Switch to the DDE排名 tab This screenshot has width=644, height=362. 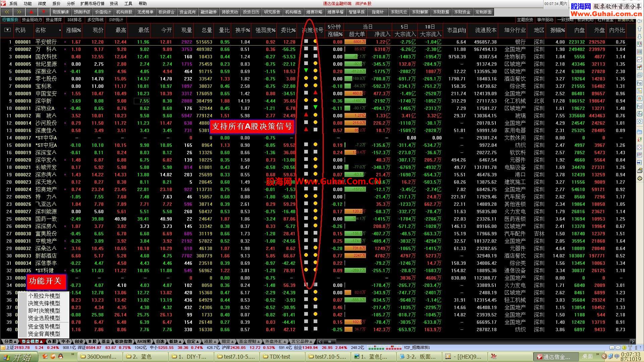point(74,20)
